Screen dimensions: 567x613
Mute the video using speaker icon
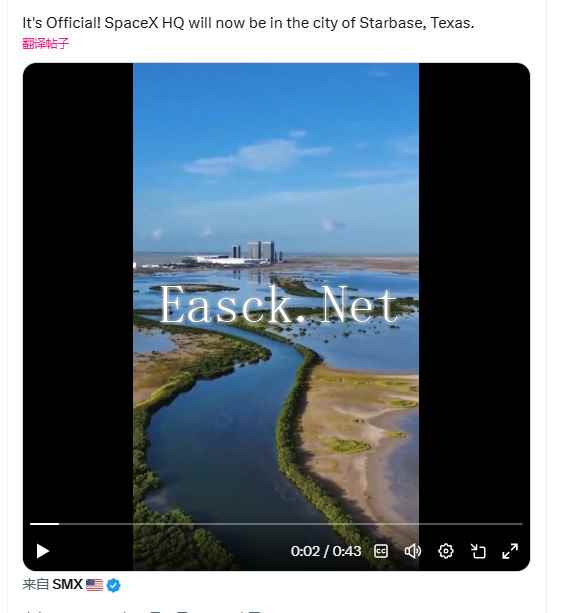pyautogui.click(x=413, y=551)
